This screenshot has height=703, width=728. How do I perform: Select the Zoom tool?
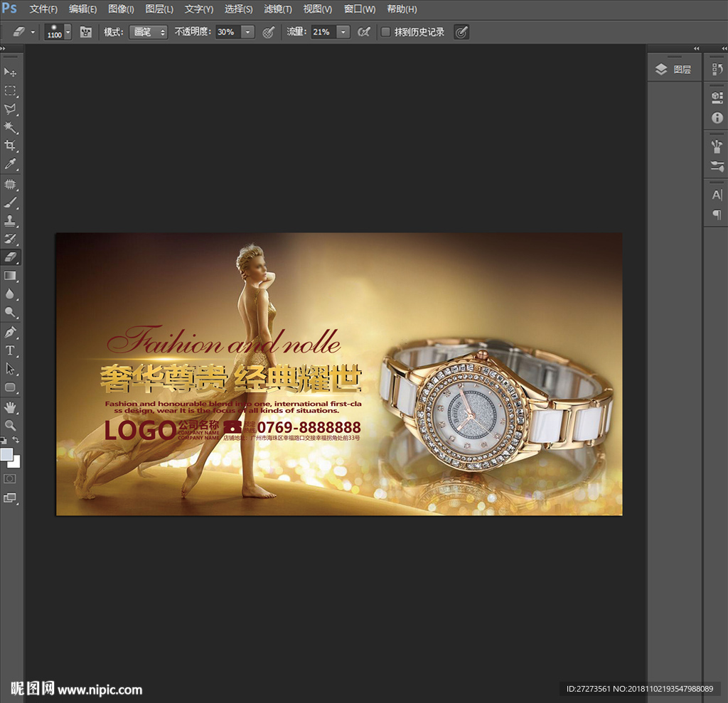coord(10,425)
